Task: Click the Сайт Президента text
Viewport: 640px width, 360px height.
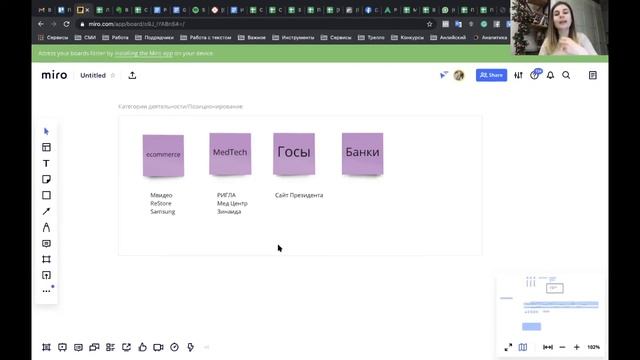Action: pyautogui.click(x=299, y=195)
